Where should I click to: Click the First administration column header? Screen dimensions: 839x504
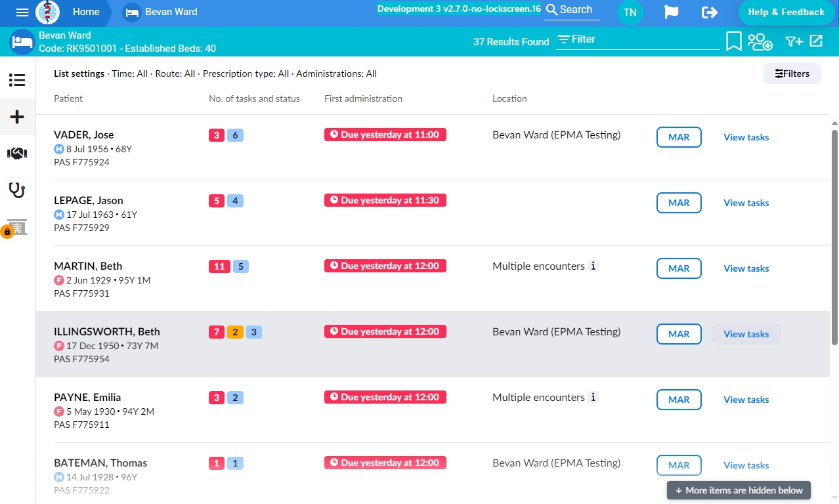[363, 98]
